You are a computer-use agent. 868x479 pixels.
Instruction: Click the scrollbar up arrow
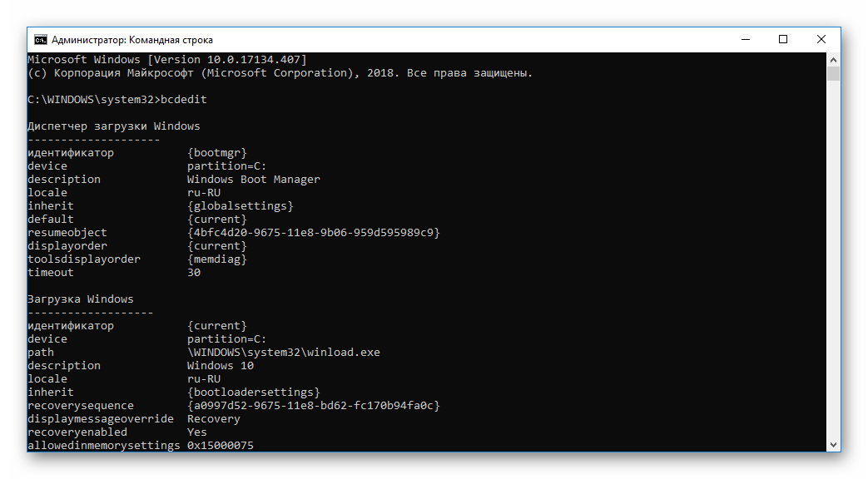(x=833, y=59)
